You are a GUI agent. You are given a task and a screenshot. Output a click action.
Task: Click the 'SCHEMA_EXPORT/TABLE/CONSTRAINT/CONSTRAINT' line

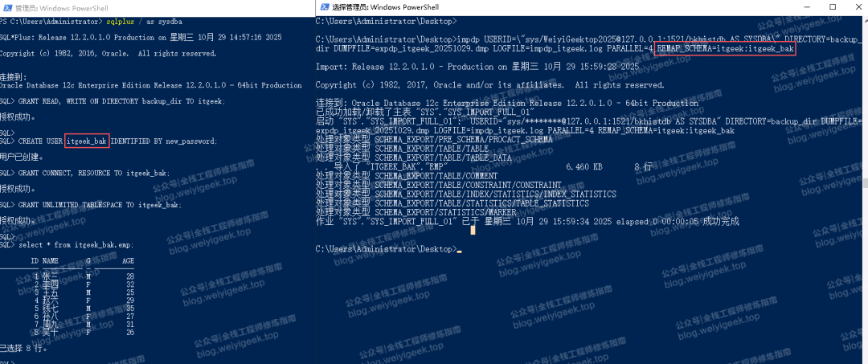[x=439, y=185]
